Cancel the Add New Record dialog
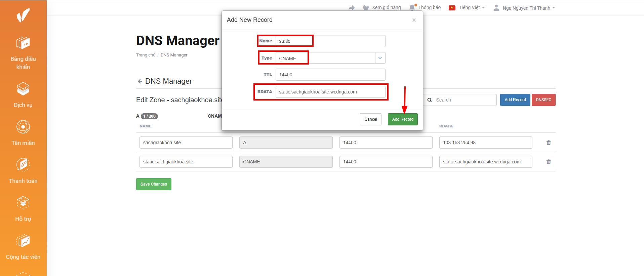This screenshot has width=644, height=276. coord(370,119)
